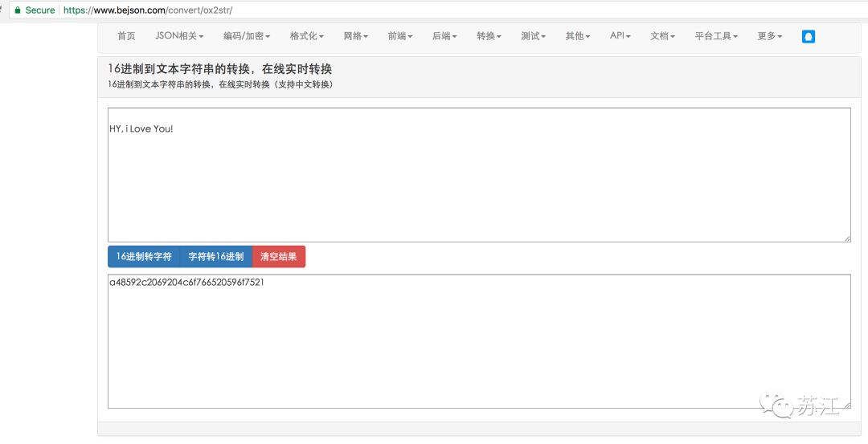Viewport: 868px width, 444px height.
Task: Click the red 清空结果 button
Action: [278, 257]
